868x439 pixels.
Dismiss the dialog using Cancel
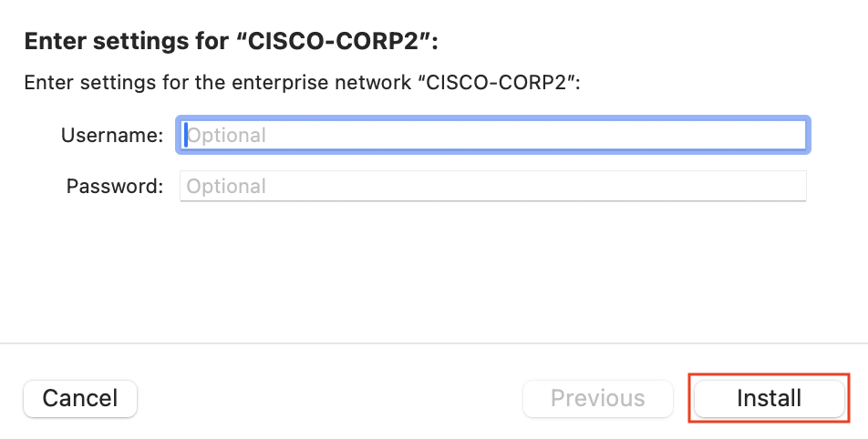[80, 398]
